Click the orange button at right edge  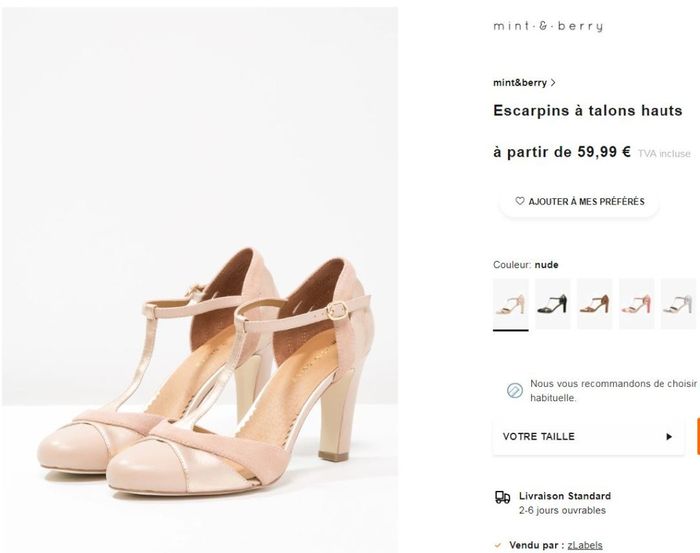697,437
